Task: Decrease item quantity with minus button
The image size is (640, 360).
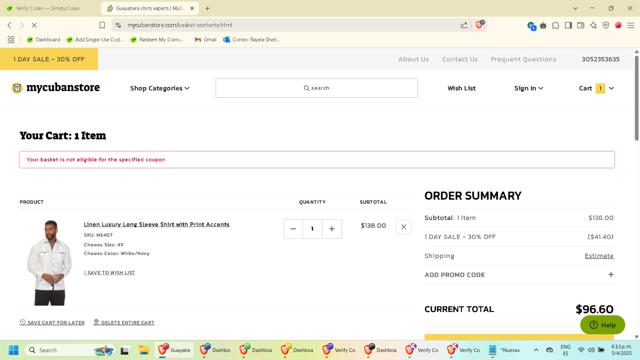Action: click(x=293, y=229)
